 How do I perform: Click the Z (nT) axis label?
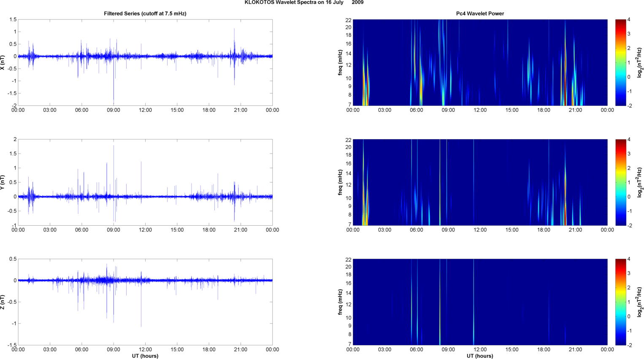coord(3,302)
